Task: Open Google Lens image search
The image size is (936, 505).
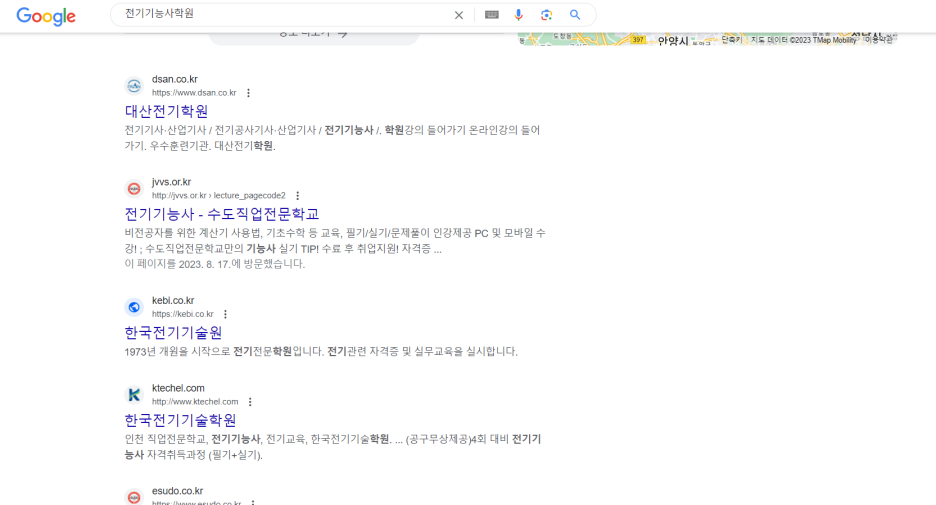Action: coord(546,15)
